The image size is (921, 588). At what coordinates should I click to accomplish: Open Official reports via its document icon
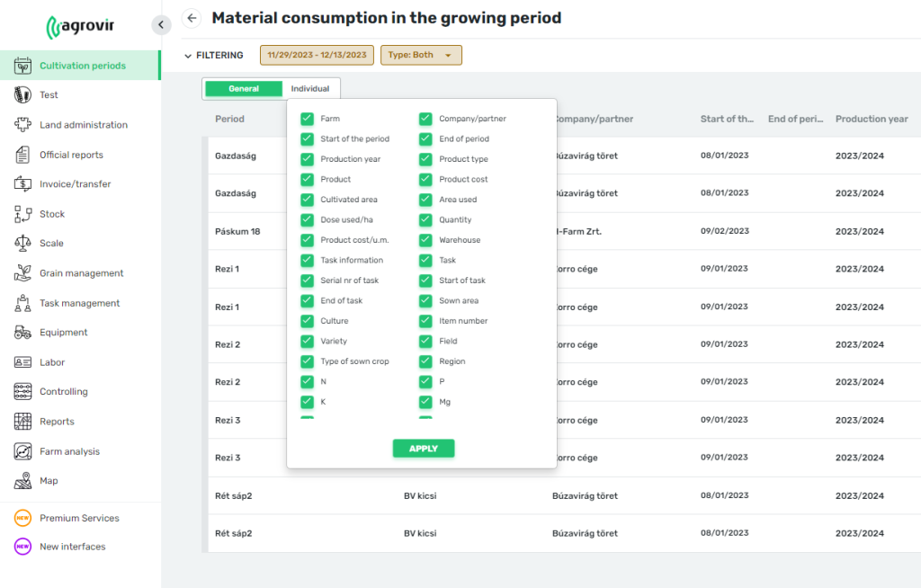click(23, 155)
